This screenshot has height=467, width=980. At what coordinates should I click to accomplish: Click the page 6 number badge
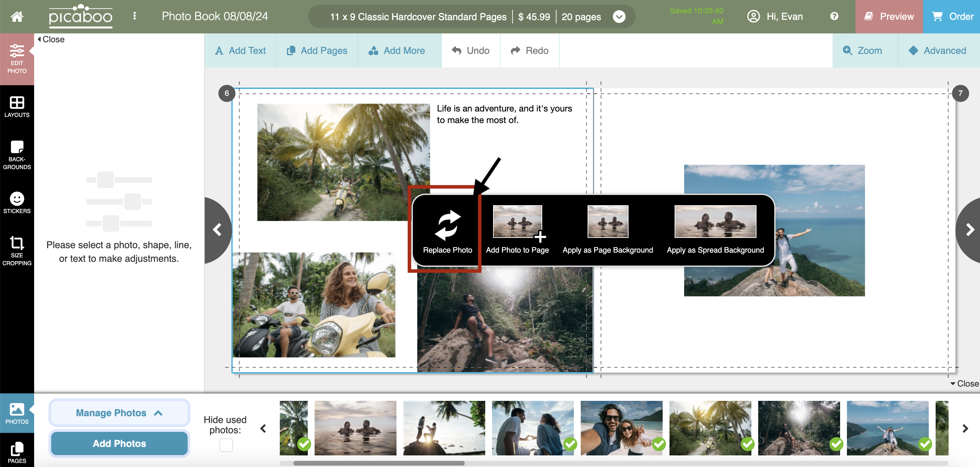point(227,93)
